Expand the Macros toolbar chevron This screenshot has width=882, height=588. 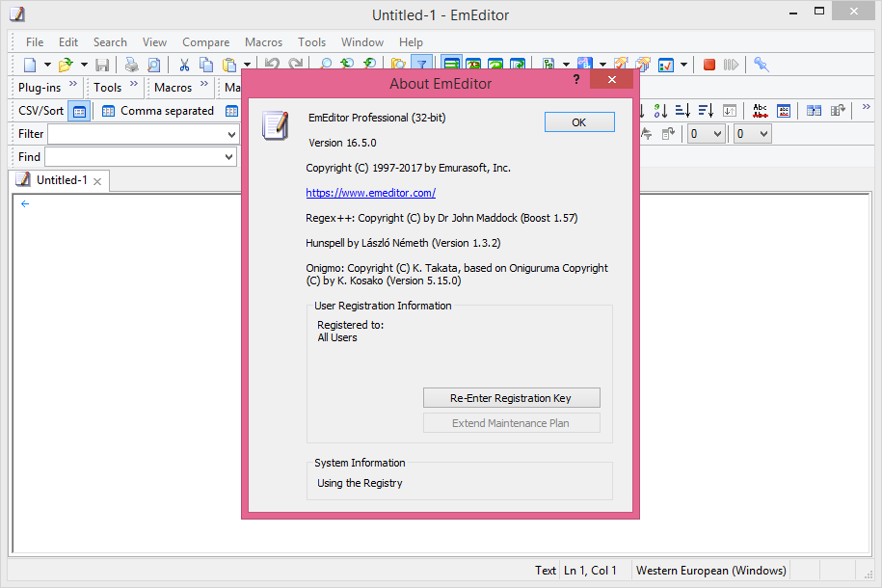tap(204, 83)
